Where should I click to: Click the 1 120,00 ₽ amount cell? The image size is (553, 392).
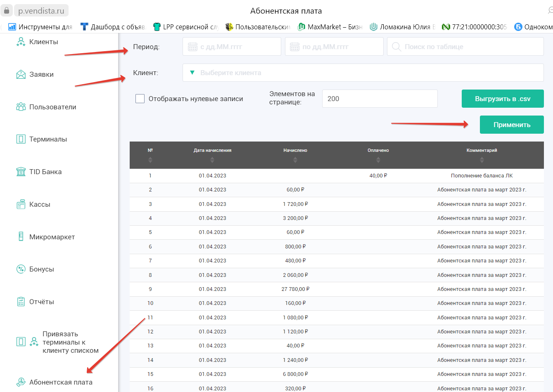click(295, 331)
